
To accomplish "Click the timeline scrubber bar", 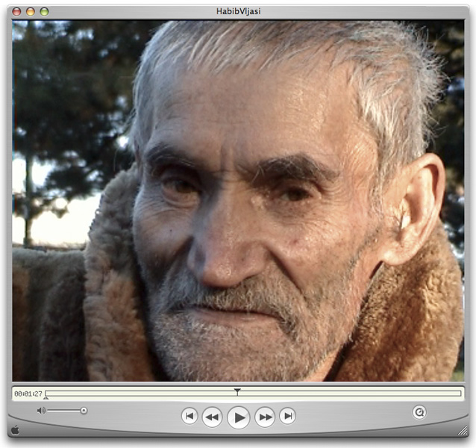I will [x=253, y=393].
